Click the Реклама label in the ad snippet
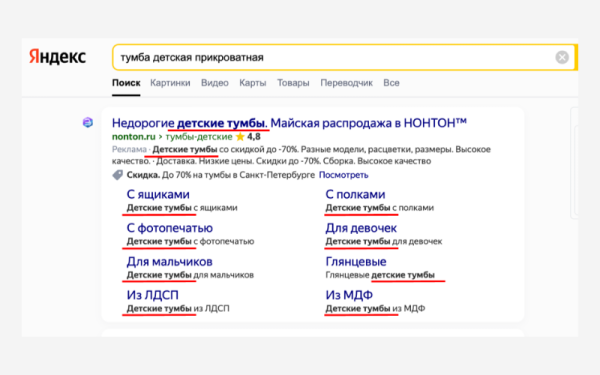This screenshot has width=600, height=375. (x=129, y=149)
